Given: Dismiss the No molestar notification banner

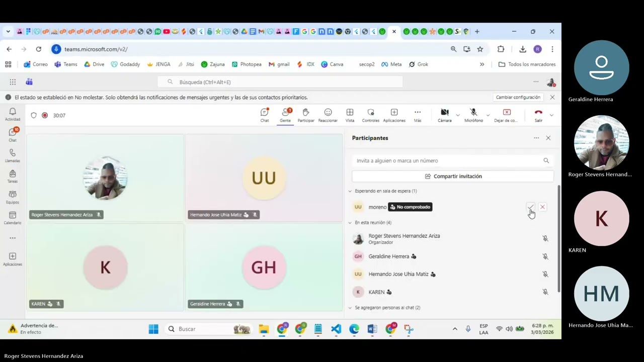Looking at the screenshot, I should click(x=552, y=97).
